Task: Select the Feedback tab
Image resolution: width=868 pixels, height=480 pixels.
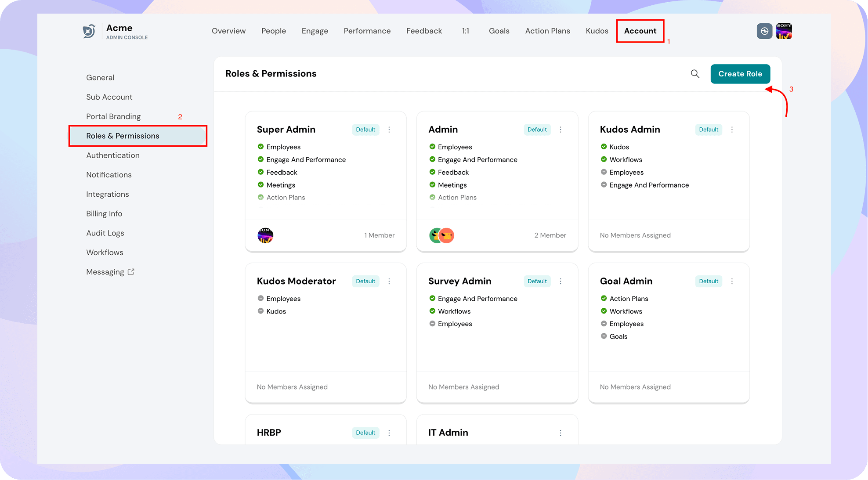Action: coord(424,31)
